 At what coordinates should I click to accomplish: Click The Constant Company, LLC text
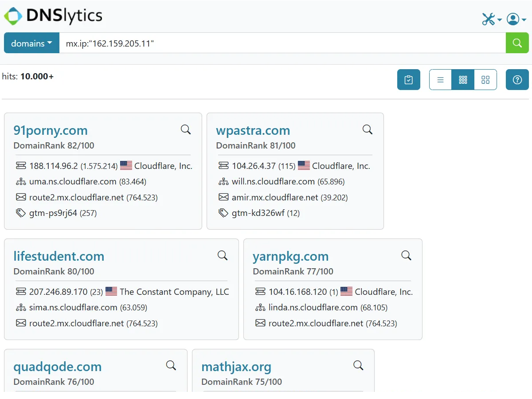pyautogui.click(x=174, y=292)
